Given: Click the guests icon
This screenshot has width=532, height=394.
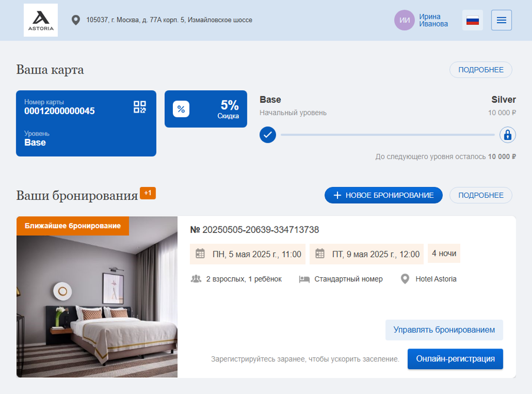Looking at the screenshot, I should 196,279.
